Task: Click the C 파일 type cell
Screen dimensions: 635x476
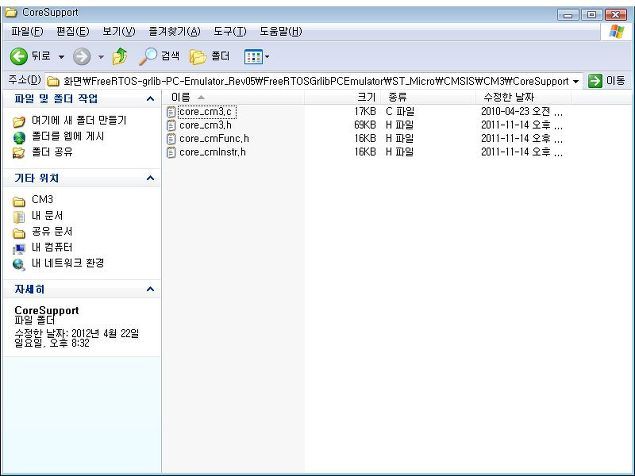Action: [400, 111]
